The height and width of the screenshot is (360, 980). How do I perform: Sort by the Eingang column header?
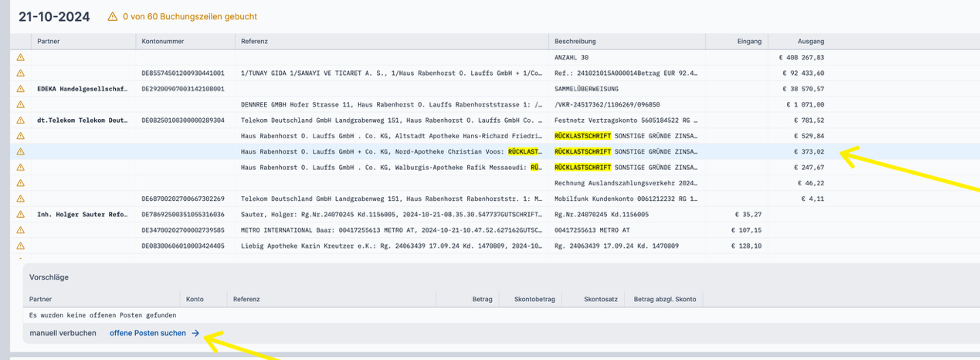click(x=748, y=41)
